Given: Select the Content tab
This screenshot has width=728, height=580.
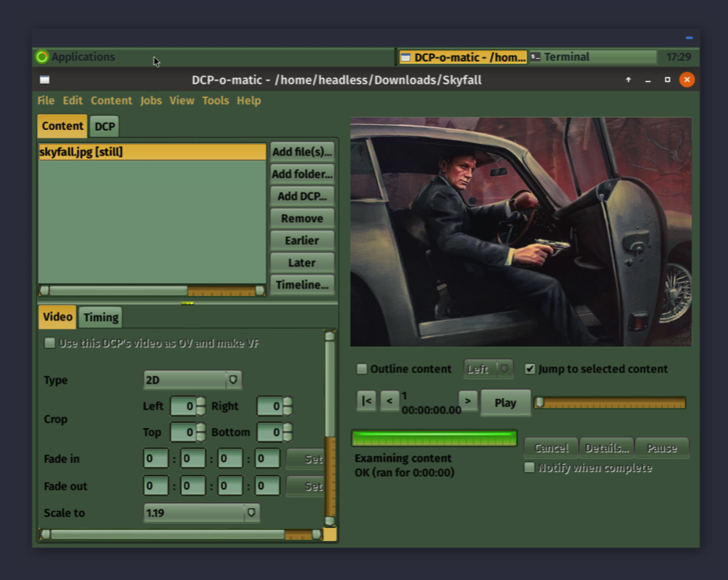Looking at the screenshot, I should coord(62,126).
